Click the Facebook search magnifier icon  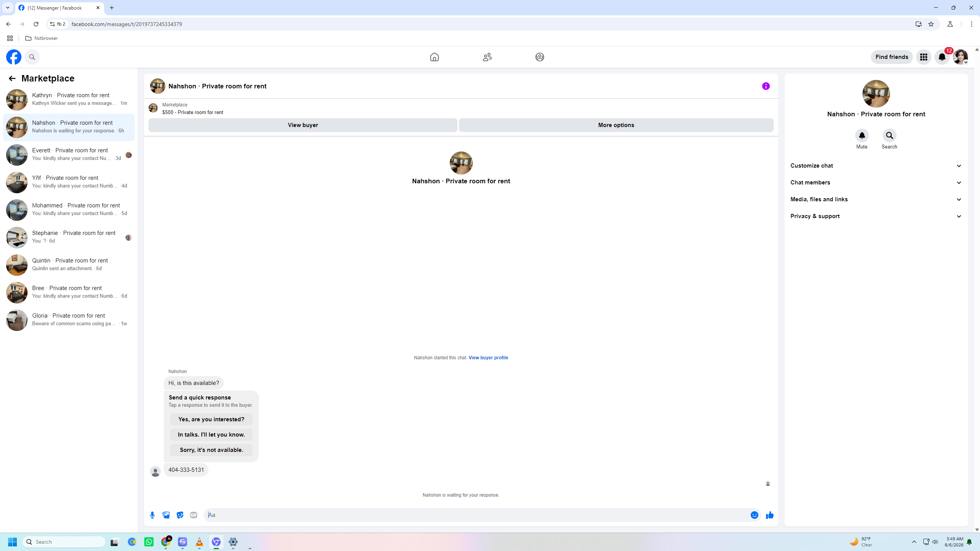32,57
